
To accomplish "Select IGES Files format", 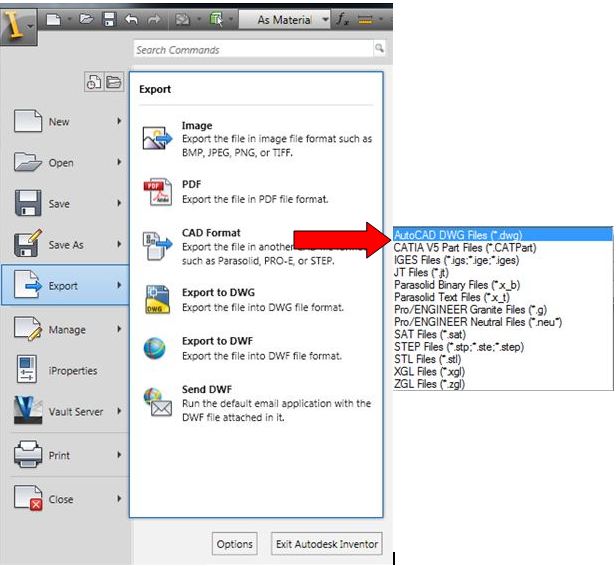I will click(503, 260).
